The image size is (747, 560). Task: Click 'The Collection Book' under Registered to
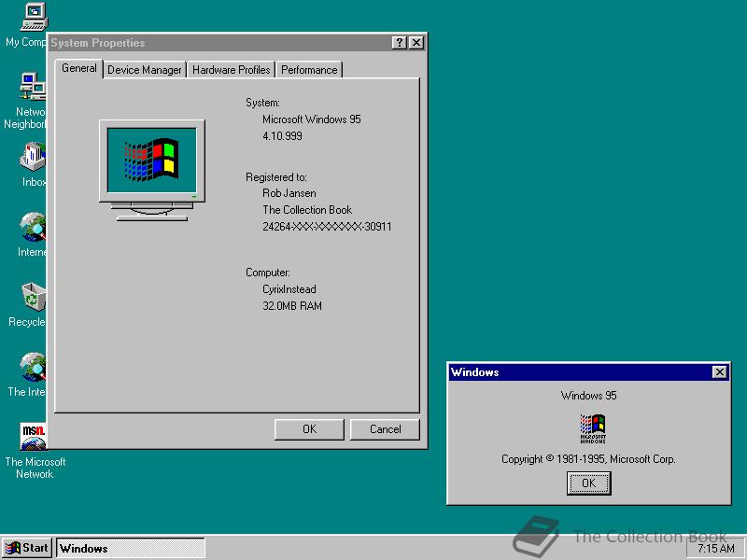[x=307, y=210]
